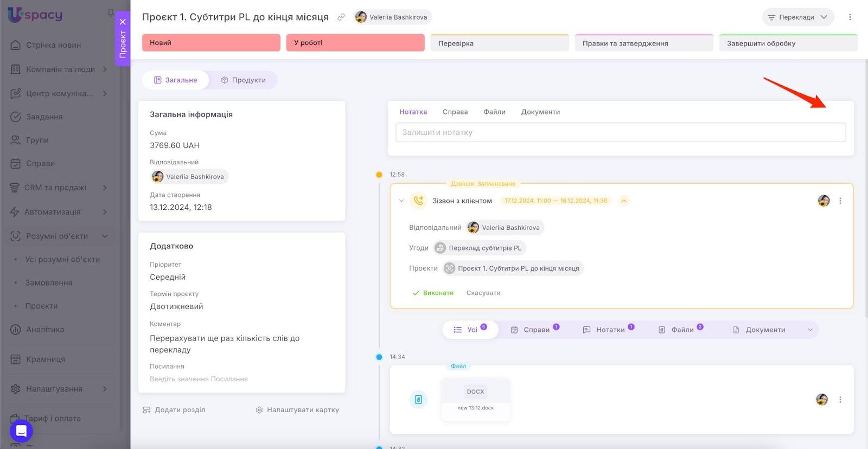Click the Аналітика chart icon

(16, 330)
